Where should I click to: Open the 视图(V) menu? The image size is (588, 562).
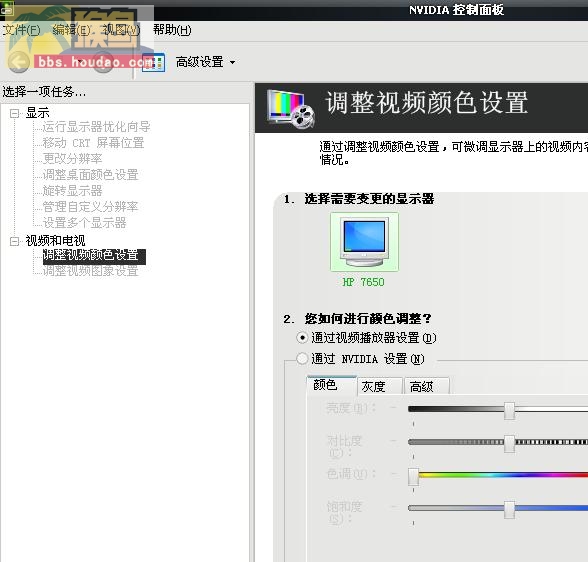(121, 30)
